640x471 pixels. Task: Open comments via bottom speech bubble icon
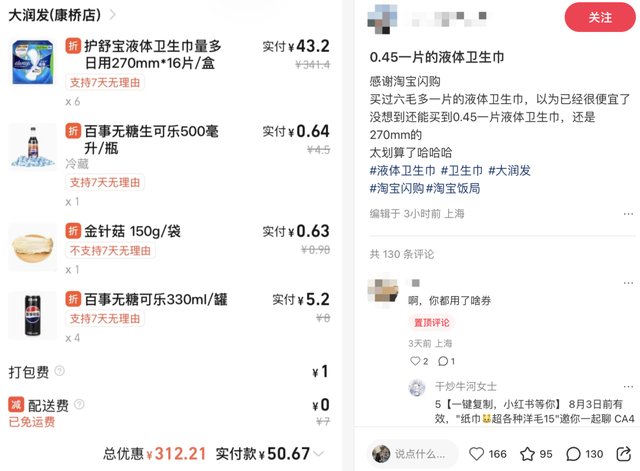[x=573, y=454]
